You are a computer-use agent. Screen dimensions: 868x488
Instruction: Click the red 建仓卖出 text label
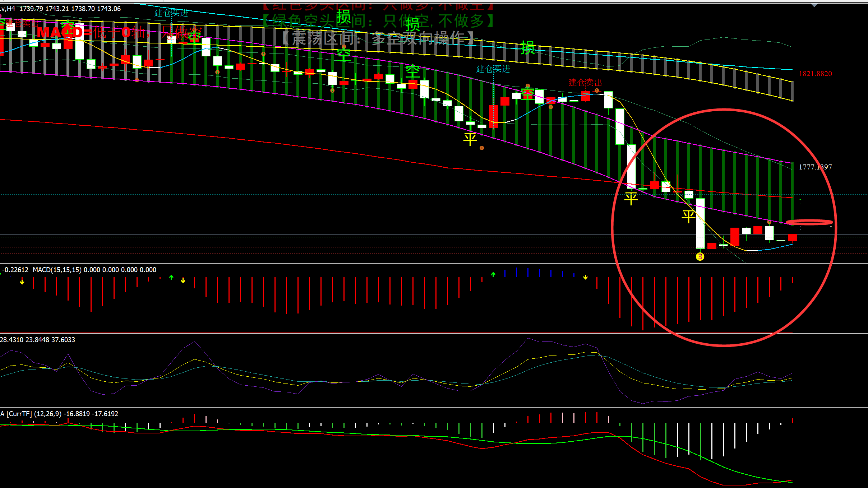585,83
